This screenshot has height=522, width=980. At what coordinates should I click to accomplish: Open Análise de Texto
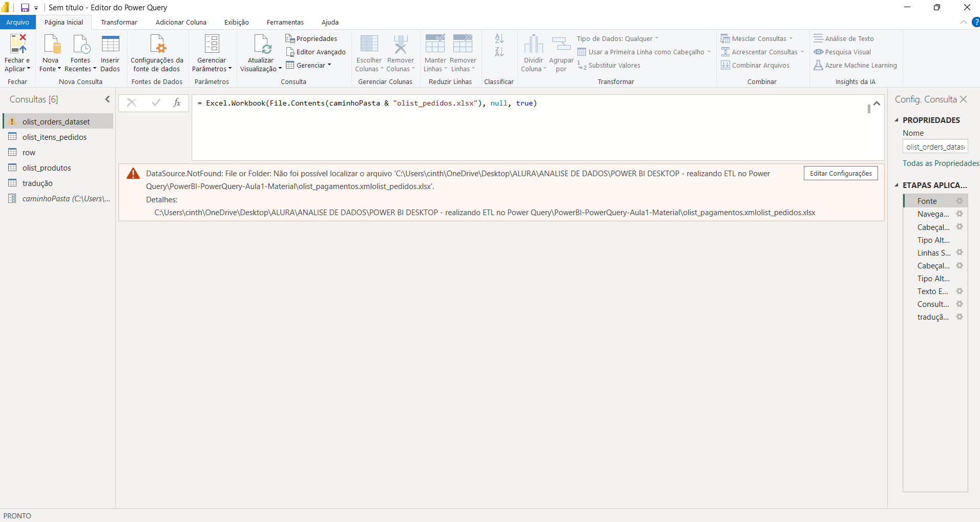point(844,38)
